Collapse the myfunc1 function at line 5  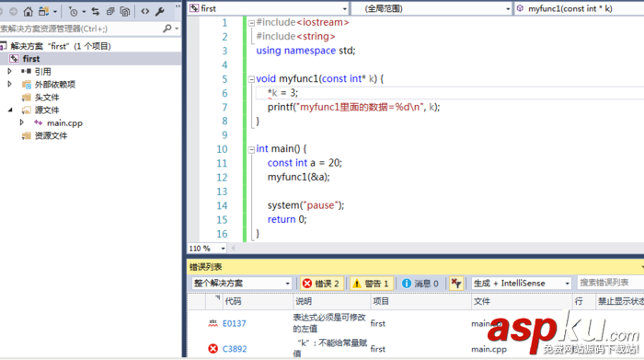251,79
